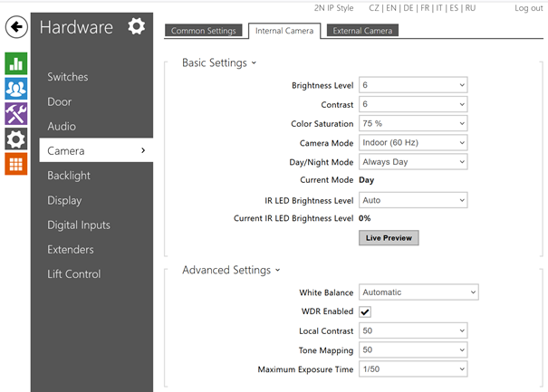
Task: Expand the White Balance dropdown
Action: point(418,292)
